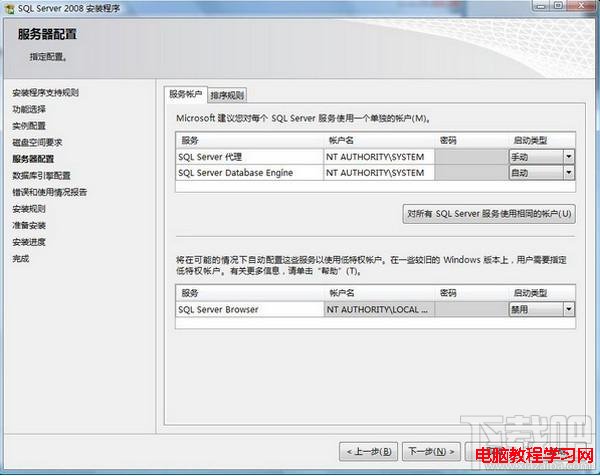Click account name cell for SQL Server Database Engine
Image resolution: width=600 pixels, height=476 pixels.
click(x=379, y=173)
